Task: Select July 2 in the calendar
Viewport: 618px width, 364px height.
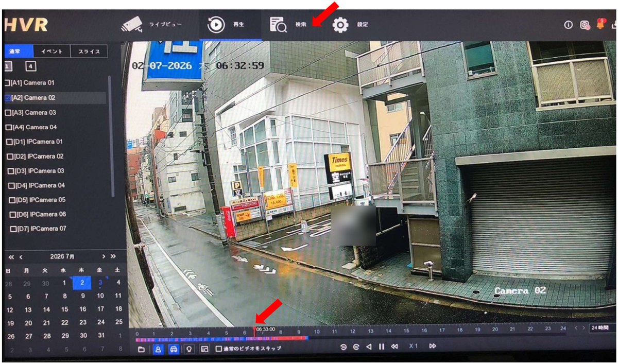Action: pyautogui.click(x=82, y=282)
